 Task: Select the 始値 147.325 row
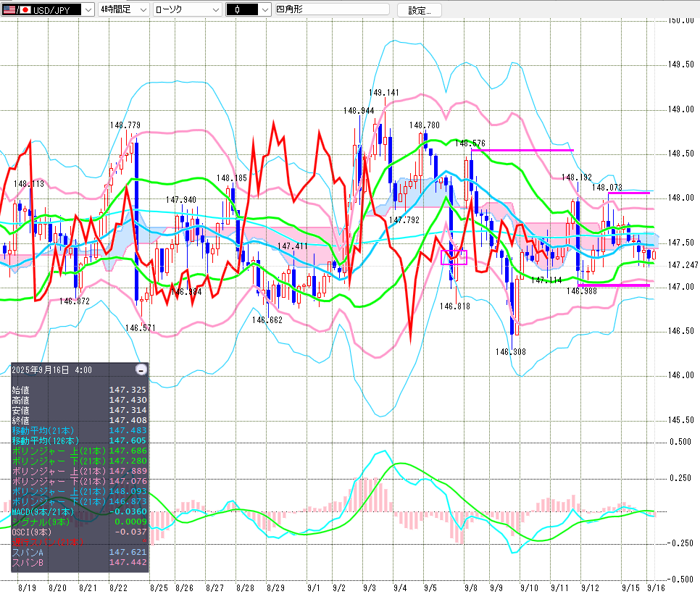[x=80, y=390]
